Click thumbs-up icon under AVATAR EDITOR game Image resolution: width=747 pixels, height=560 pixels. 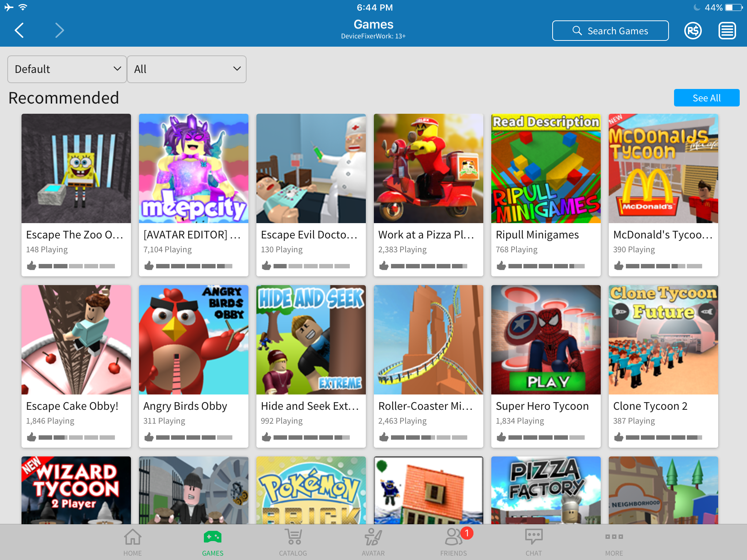(x=149, y=265)
